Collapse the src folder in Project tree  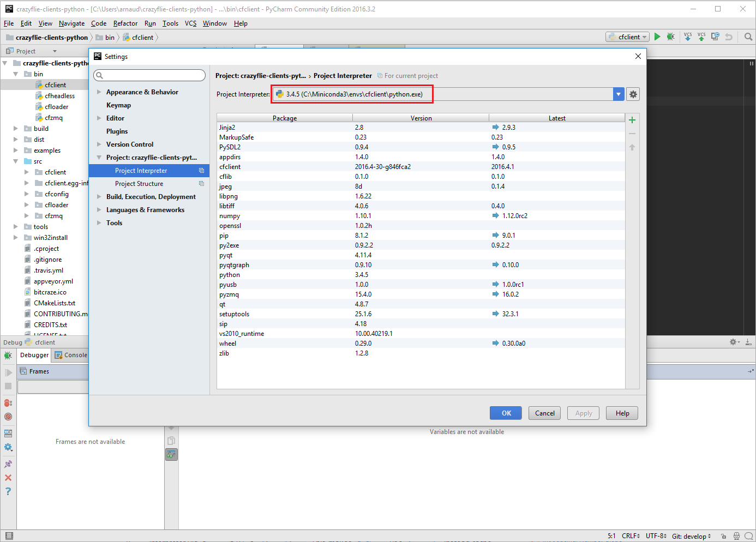16,161
